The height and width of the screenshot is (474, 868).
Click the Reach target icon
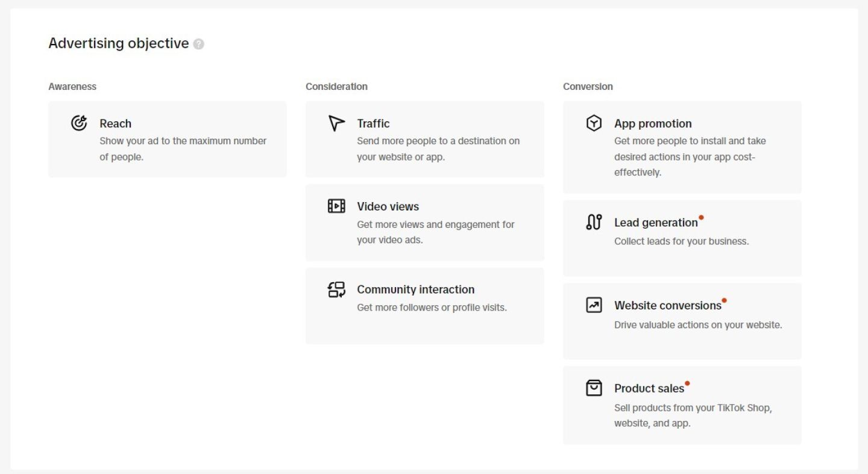coord(79,123)
